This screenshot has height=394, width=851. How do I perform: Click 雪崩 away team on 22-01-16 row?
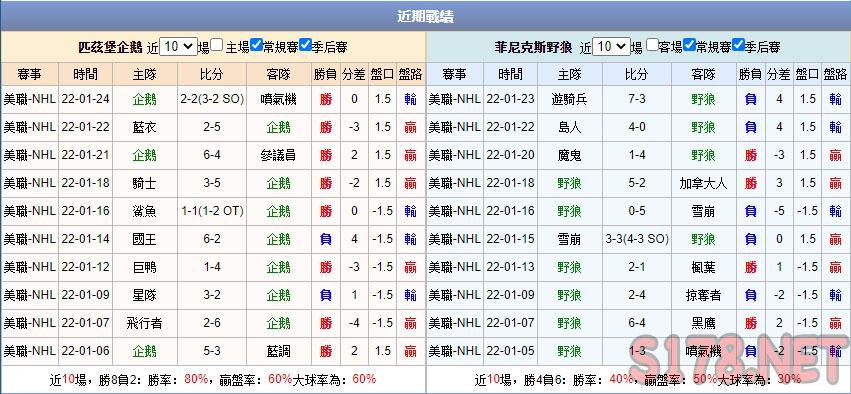703,211
